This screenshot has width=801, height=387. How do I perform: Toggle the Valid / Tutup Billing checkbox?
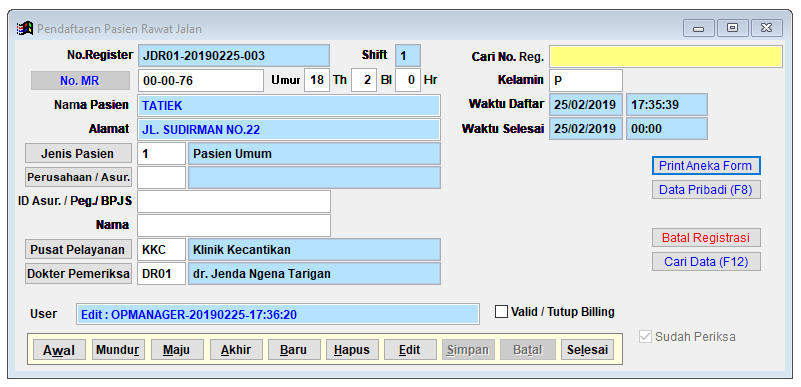501,311
